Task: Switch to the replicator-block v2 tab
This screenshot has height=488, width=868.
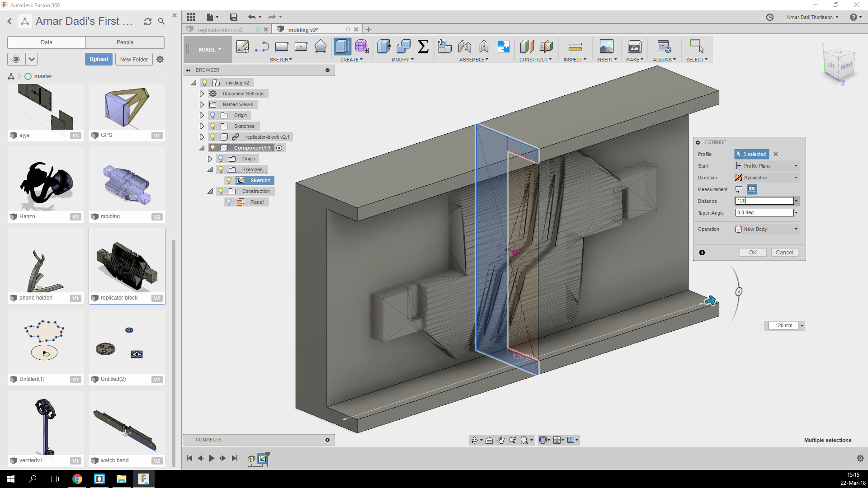Action: tap(220, 30)
